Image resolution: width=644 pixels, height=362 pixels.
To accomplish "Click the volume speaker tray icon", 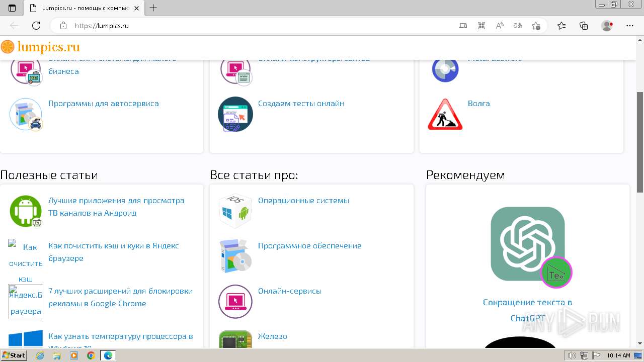I will coord(573,355).
